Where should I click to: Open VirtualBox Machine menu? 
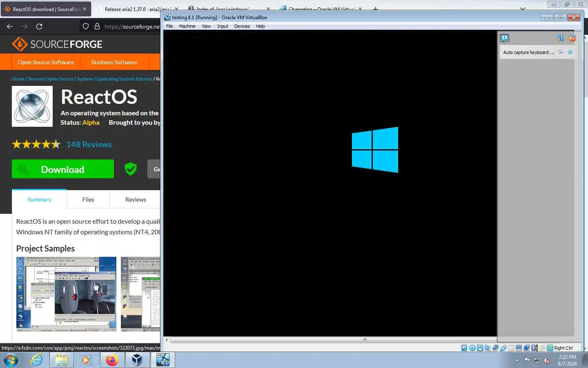(187, 26)
